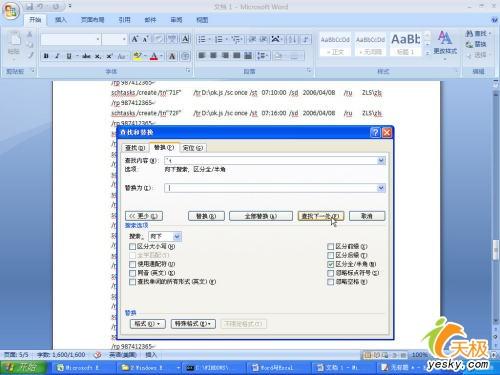Image resolution: width=500 pixels, height=375 pixels.
Task: Open the round Office button menu
Action: 11,12
